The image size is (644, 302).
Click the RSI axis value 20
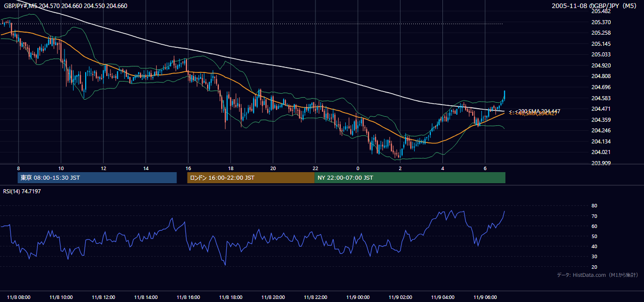tap(594, 267)
